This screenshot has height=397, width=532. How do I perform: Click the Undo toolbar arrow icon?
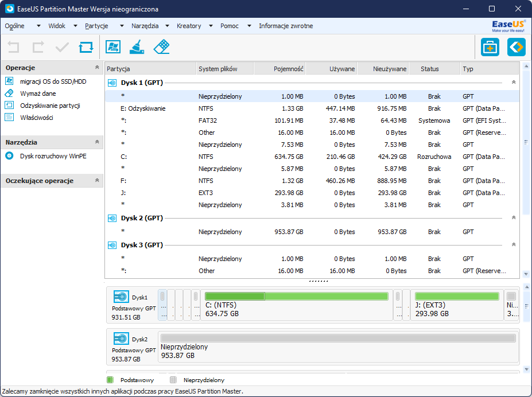point(13,47)
